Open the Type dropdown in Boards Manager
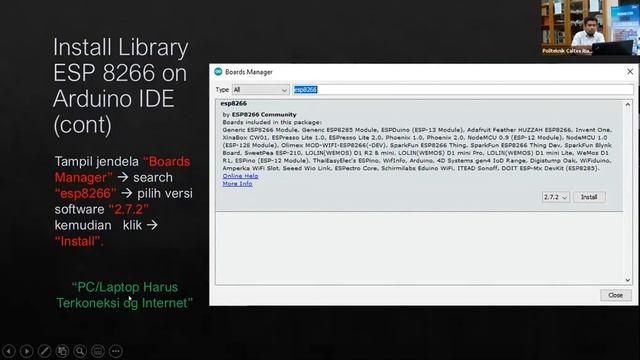The width and height of the screenshot is (640, 360). [260, 90]
